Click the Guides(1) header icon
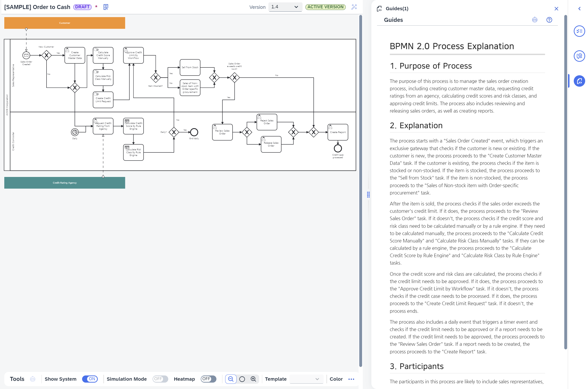 379,9
